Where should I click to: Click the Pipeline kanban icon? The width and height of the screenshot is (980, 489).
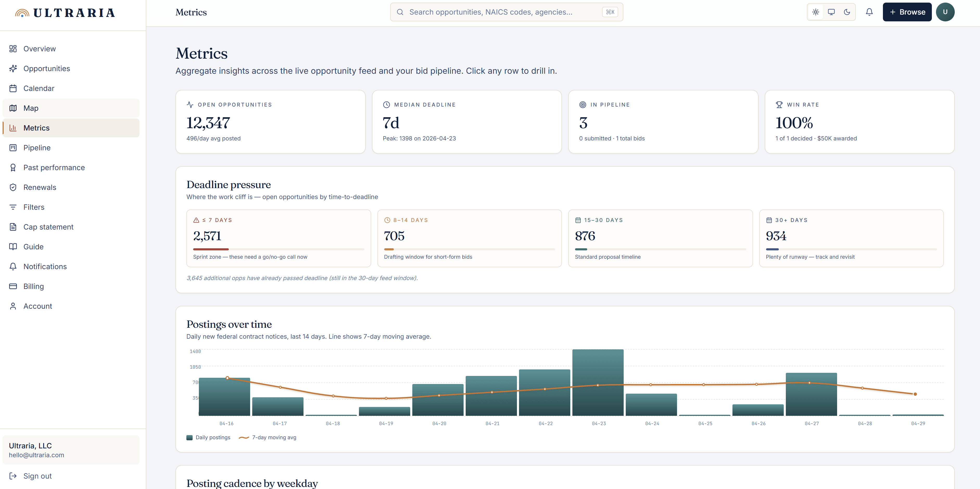point(13,148)
